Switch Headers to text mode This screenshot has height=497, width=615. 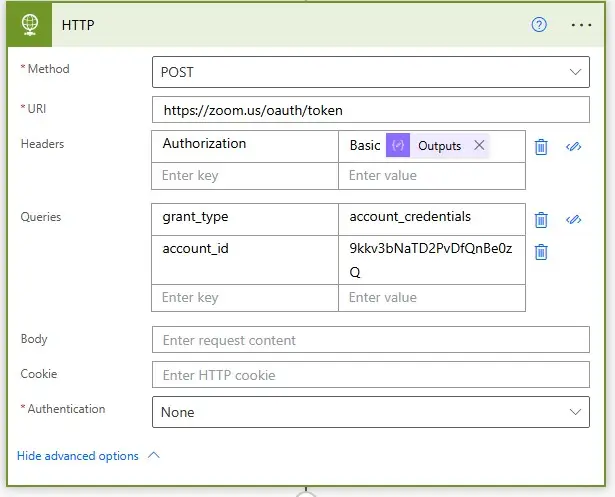click(x=574, y=146)
